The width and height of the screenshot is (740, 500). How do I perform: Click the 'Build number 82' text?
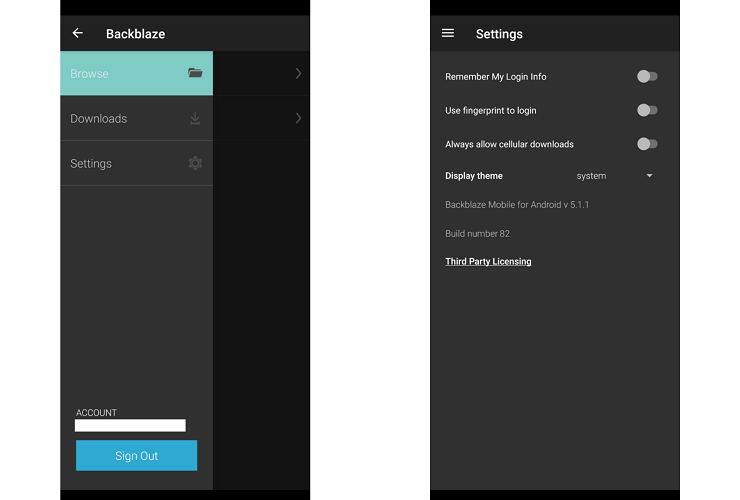pyautogui.click(x=477, y=234)
